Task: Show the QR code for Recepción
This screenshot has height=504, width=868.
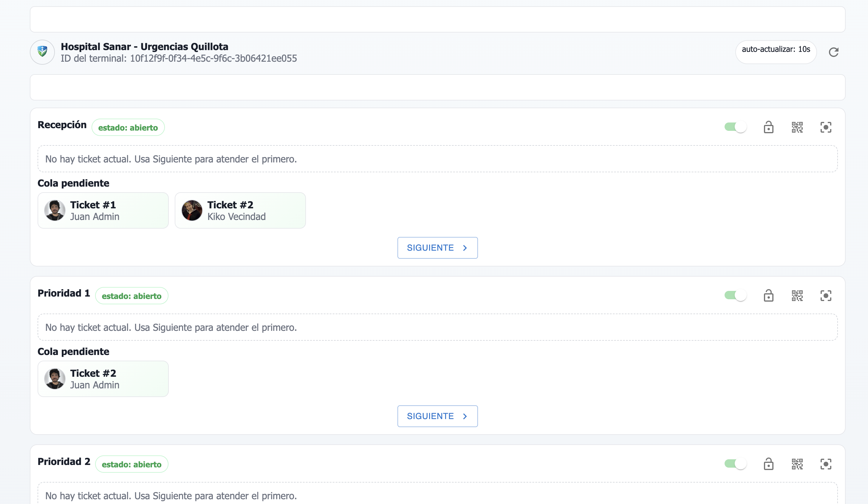Action: (x=797, y=127)
